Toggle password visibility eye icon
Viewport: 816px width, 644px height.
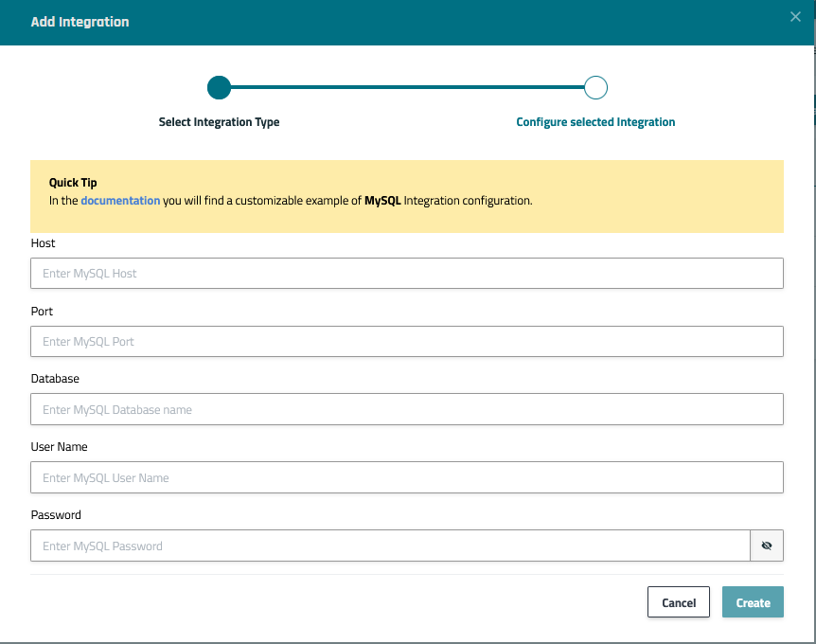[x=767, y=546]
